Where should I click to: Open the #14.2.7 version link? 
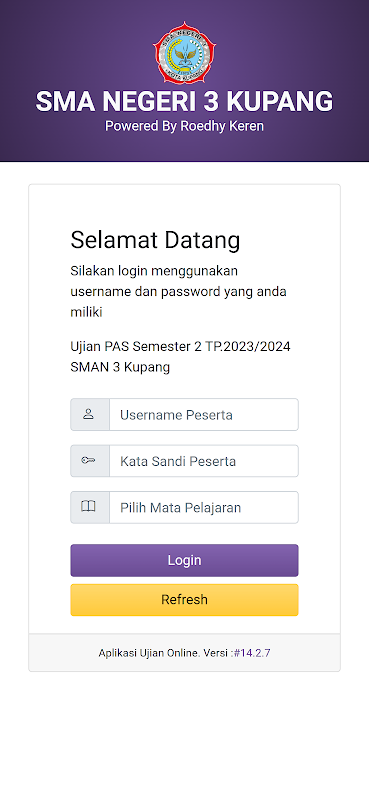[x=252, y=653]
